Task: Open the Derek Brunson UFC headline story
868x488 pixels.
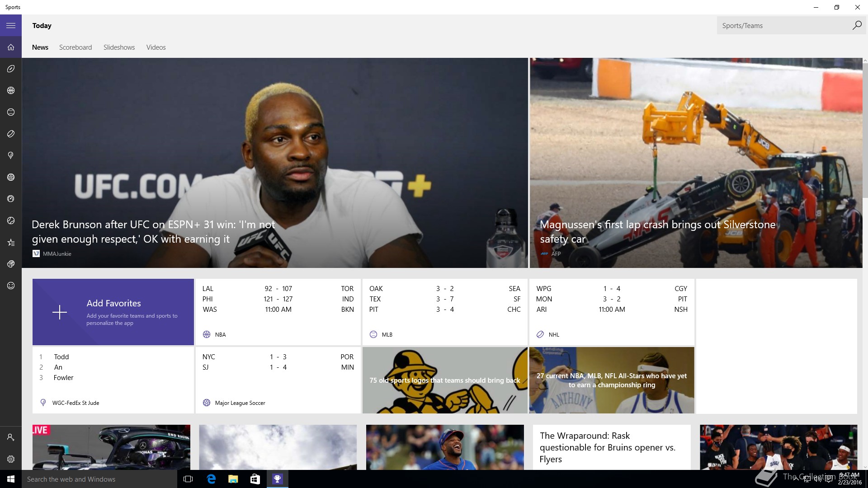Action: click(275, 163)
